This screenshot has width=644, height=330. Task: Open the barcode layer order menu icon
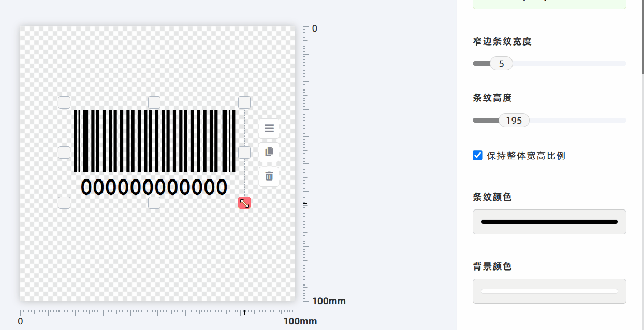coord(269,128)
